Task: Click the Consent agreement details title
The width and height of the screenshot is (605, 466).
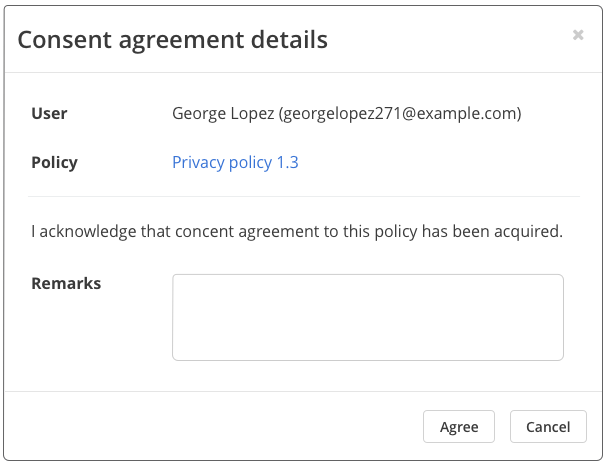Action: (x=172, y=40)
